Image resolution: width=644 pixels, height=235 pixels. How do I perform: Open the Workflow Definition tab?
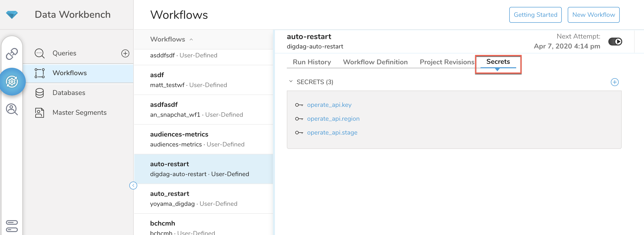click(x=375, y=62)
